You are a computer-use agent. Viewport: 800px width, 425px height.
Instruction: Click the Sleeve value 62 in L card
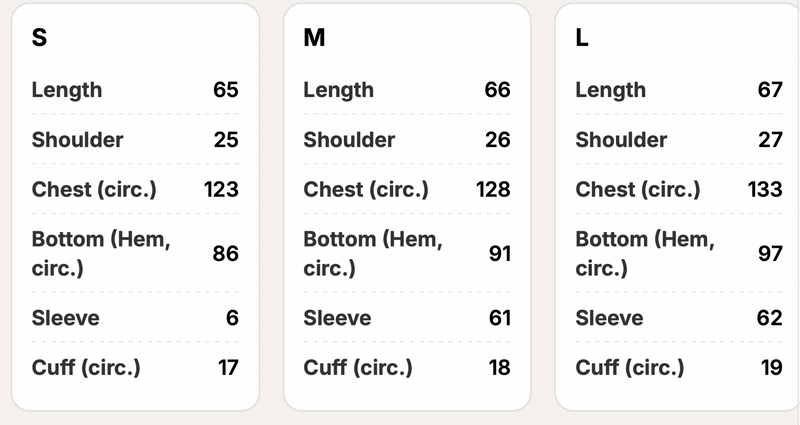[x=770, y=318]
